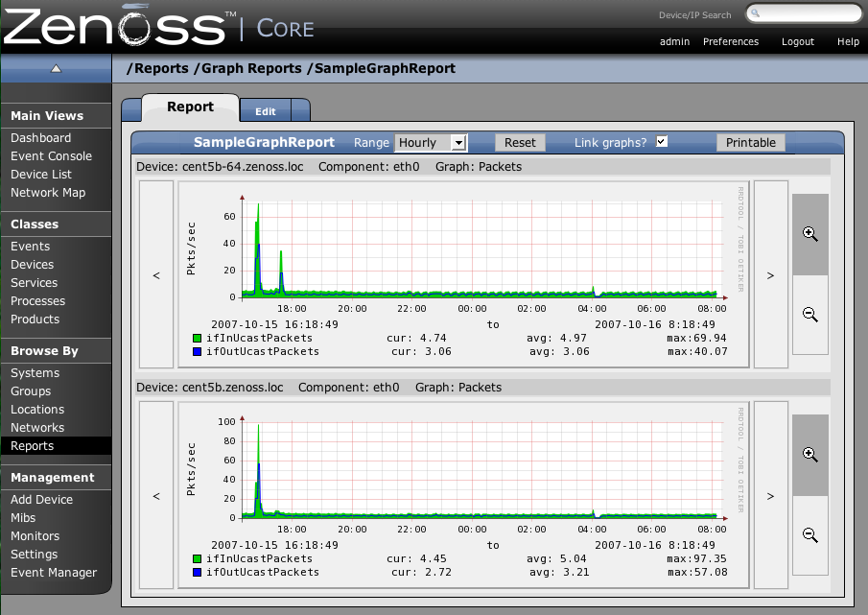Zoom in on cent5b.zenoss.loc Packets graph
The width and height of the screenshot is (868, 615).
[809, 455]
